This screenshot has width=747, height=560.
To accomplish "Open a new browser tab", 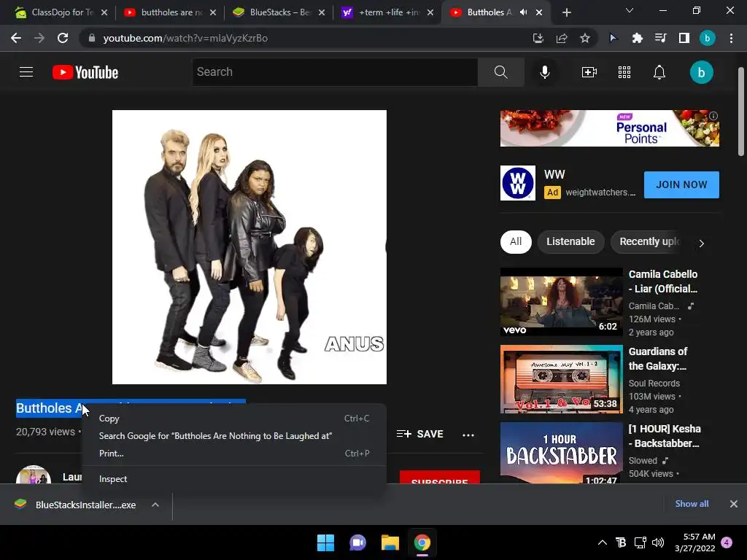I will tap(566, 12).
